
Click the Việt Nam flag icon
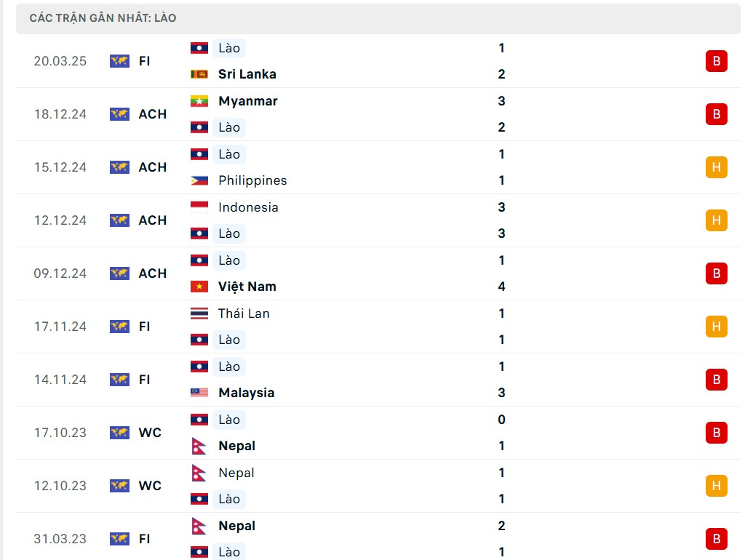(x=199, y=287)
